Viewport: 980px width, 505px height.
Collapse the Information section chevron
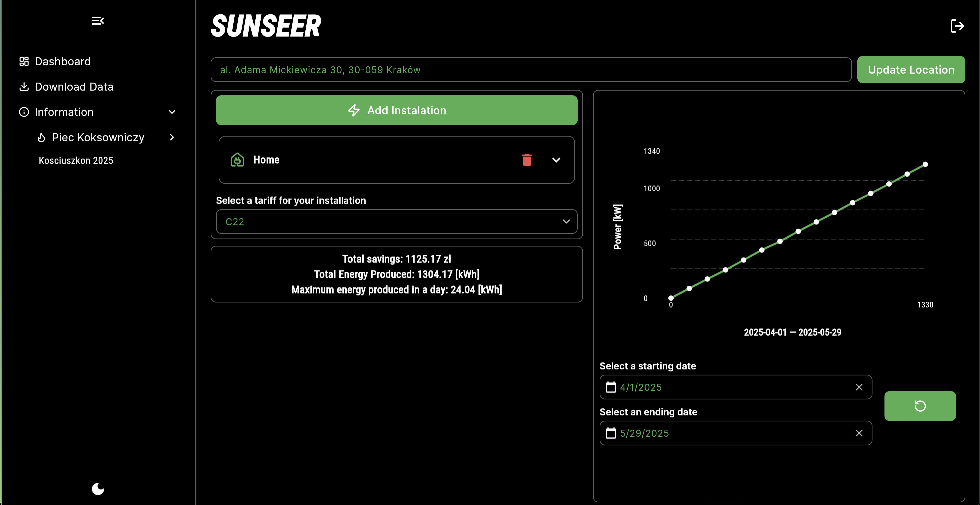point(172,112)
